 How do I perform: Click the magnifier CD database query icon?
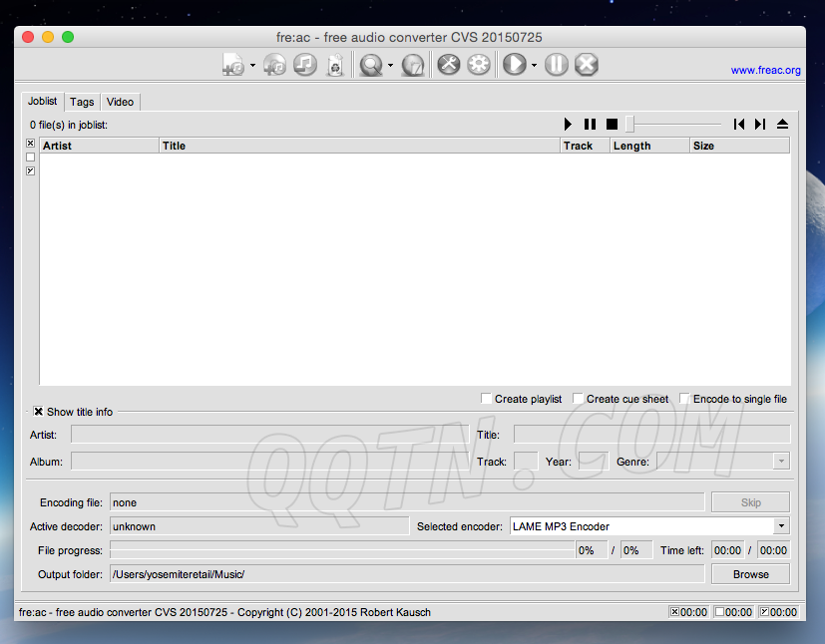[371, 65]
